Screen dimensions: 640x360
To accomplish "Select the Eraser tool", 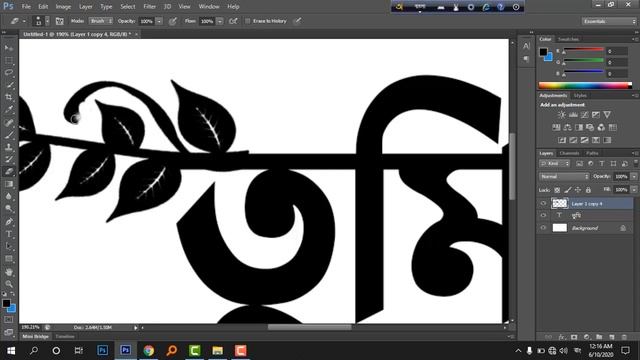I will point(9,171).
